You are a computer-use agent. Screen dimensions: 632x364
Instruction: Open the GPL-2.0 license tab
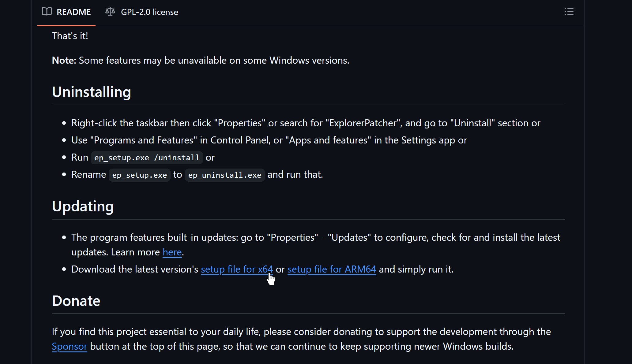142,12
